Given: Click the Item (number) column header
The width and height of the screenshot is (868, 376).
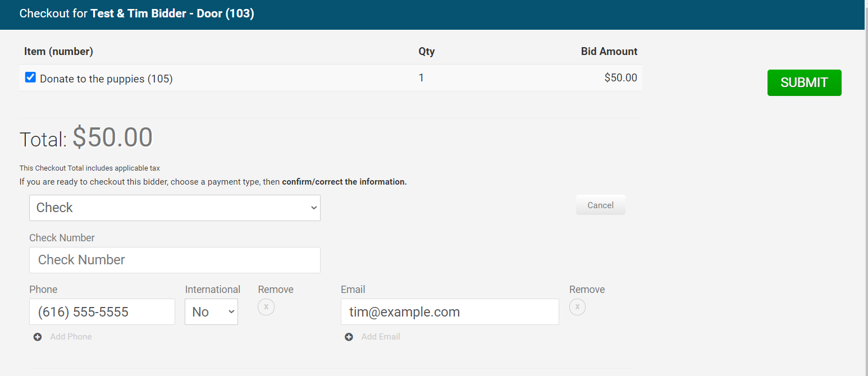Looking at the screenshot, I should click(58, 52).
